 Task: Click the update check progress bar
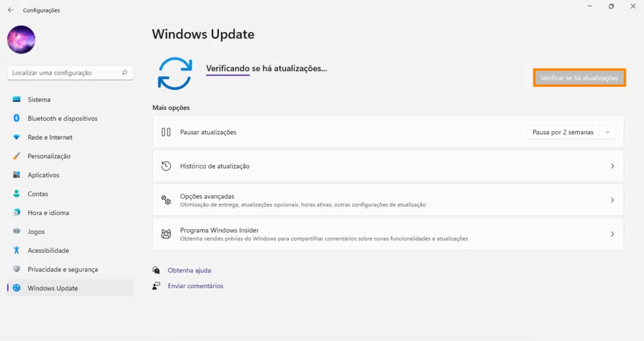228,75
